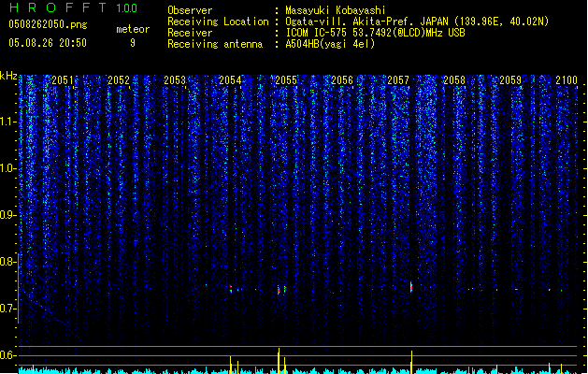Click the 2058 time marker
The image size is (588, 374).
454,80
